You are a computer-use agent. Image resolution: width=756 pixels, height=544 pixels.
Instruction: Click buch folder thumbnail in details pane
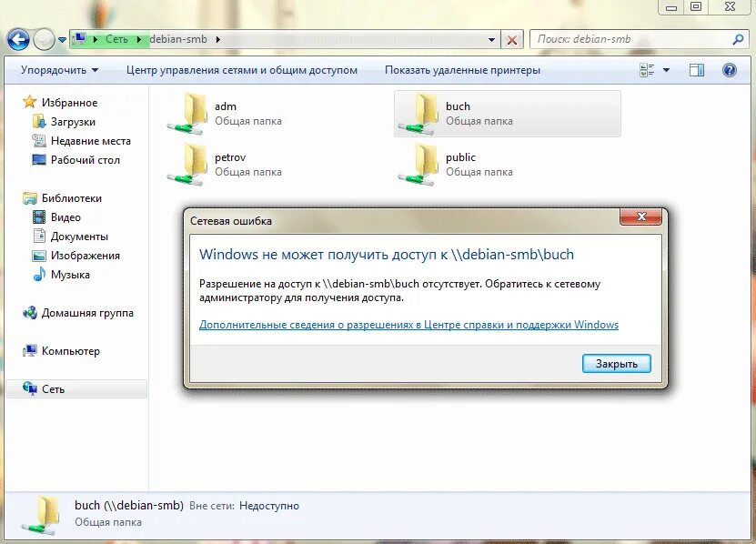(42, 515)
